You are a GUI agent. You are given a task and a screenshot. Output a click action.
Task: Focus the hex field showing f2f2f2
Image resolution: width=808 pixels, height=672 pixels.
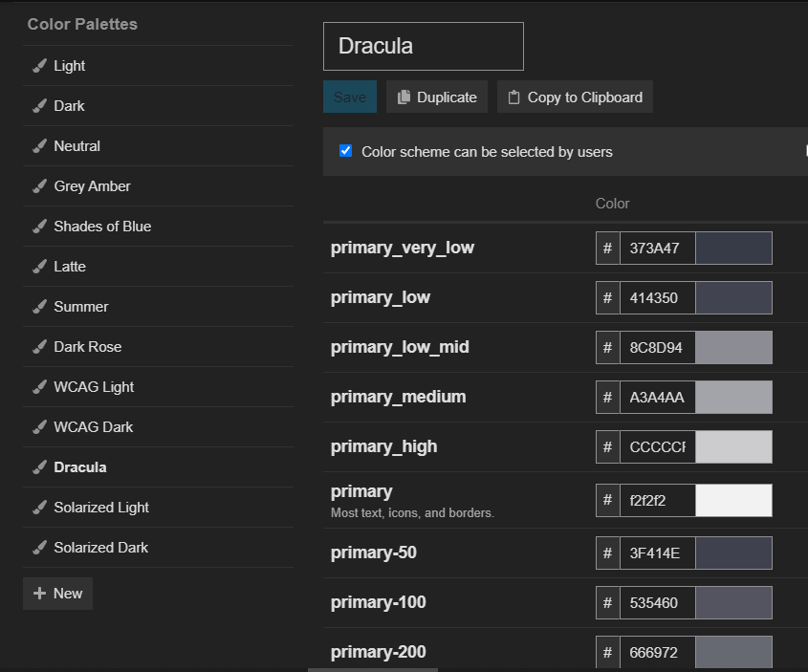point(658,500)
